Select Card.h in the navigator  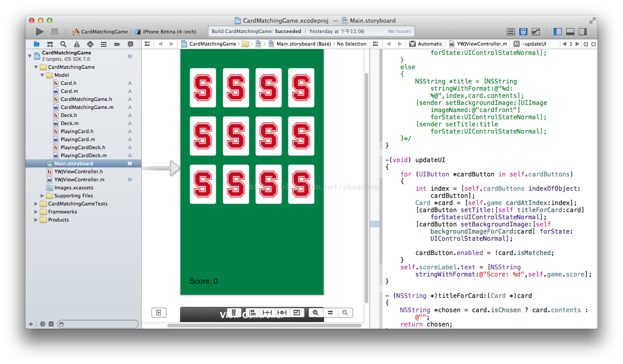coord(83,83)
